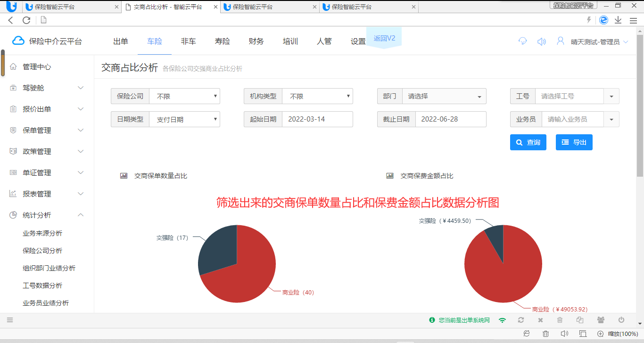The height and width of the screenshot is (343, 644).
Task: Click zoom plus icon next to 缩放(100%)
Action: [600, 334]
